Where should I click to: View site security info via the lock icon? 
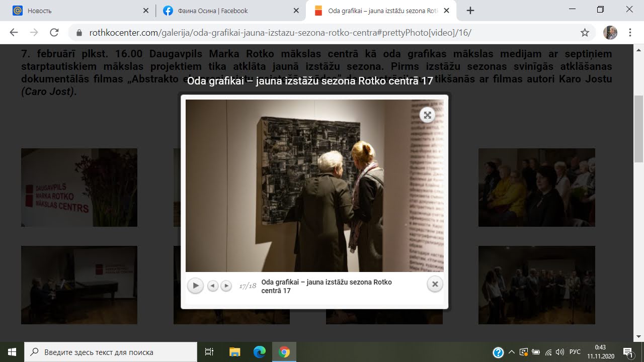click(x=78, y=33)
